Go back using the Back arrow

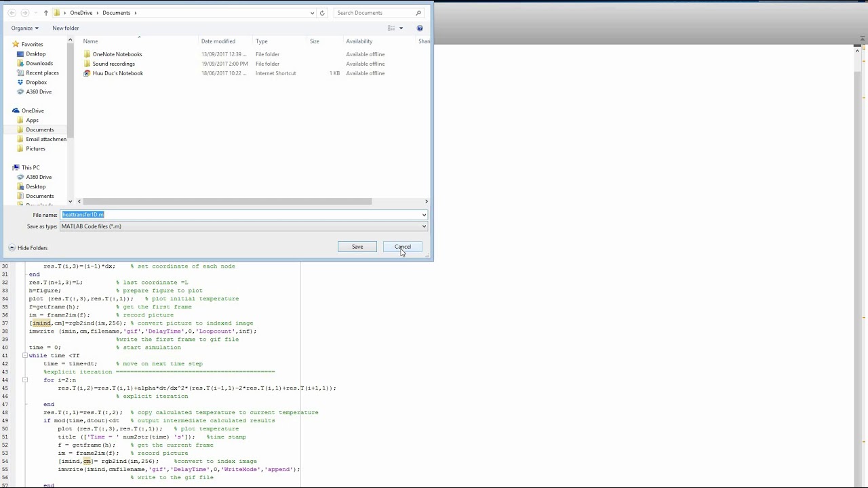tap(13, 13)
